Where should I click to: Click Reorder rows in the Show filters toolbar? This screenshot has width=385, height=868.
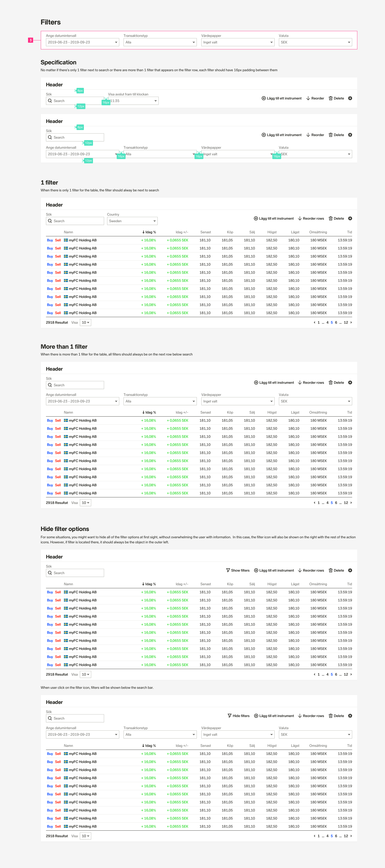pos(311,570)
